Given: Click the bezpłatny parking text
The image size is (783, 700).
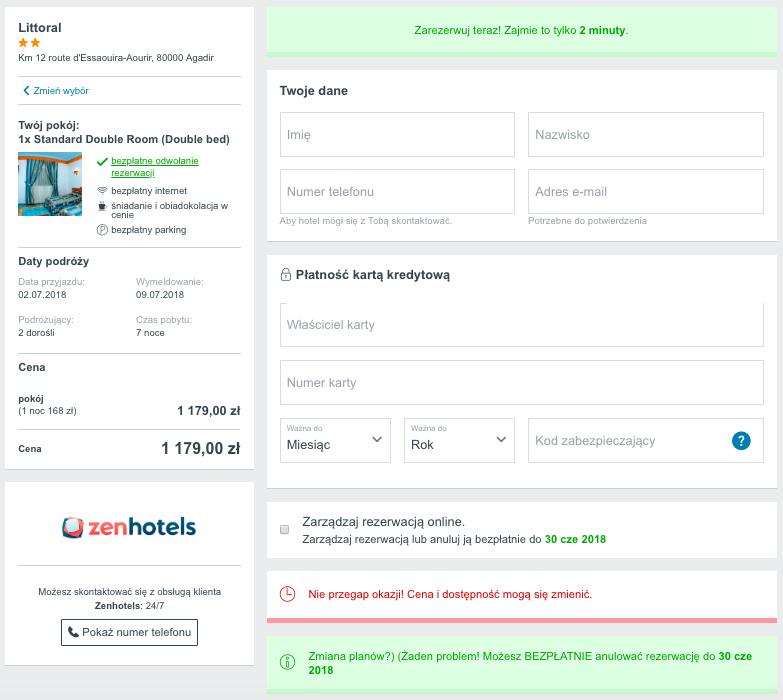Looking at the screenshot, I should 149,230.
